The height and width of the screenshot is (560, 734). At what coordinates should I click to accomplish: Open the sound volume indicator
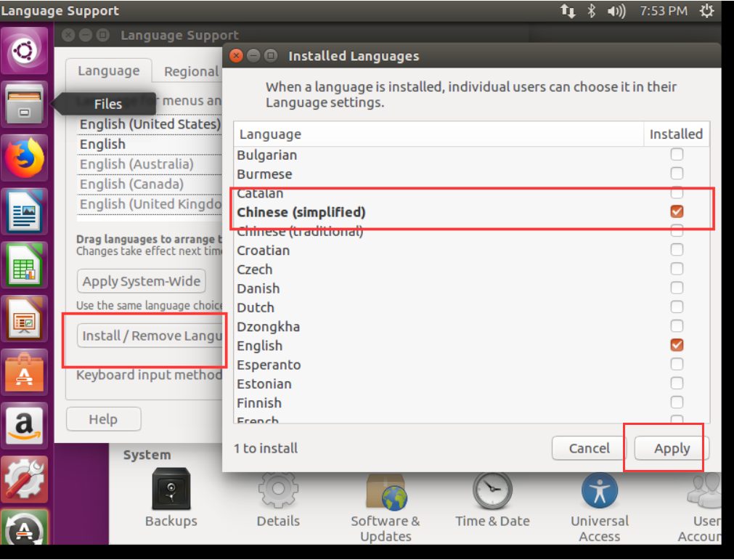(x=616, y=10)
